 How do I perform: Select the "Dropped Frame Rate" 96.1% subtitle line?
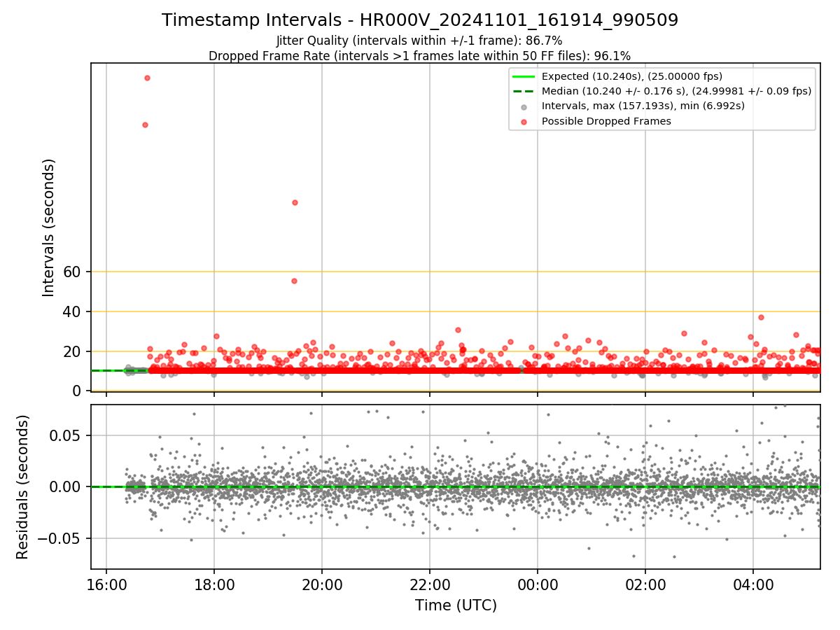tap(419, 56)
